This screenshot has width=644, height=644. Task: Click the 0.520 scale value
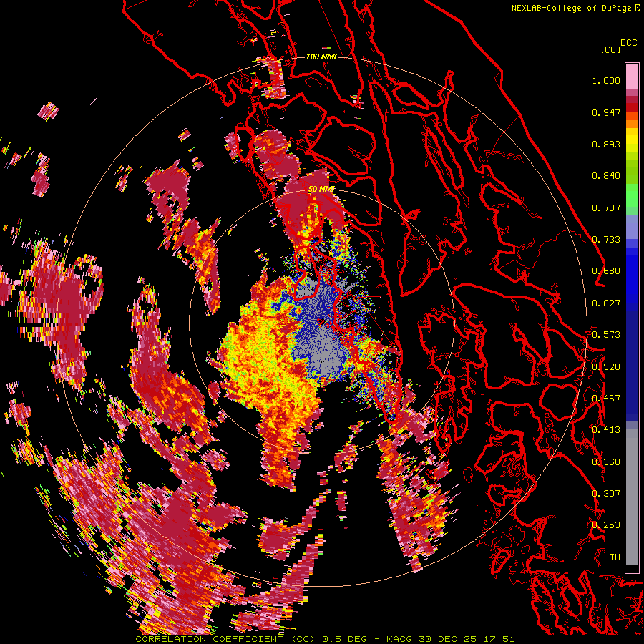[x=607, y=367]
